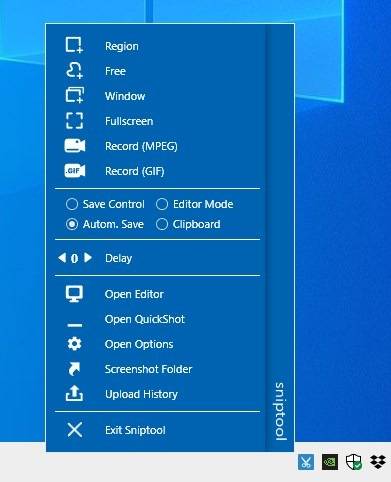Select the Editor Mode radio button

[x=162, y=204]
